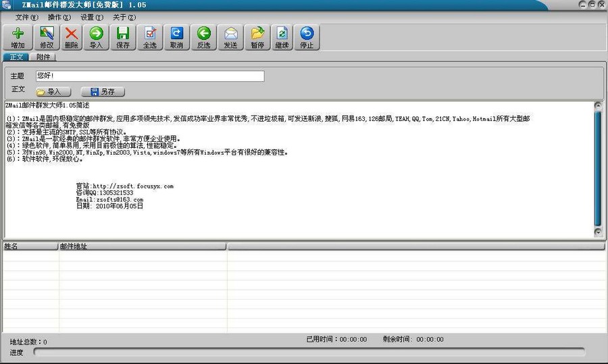Click the 导入 button beside 正文

53,92
